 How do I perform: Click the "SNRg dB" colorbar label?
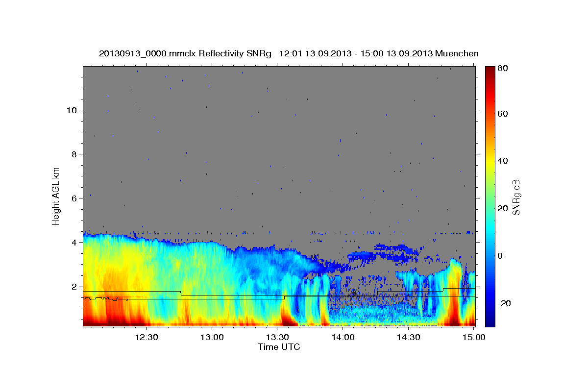516,197
